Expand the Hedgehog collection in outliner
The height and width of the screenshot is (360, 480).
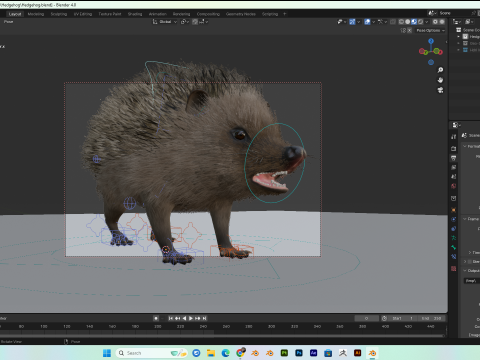[x=459, y=37]
